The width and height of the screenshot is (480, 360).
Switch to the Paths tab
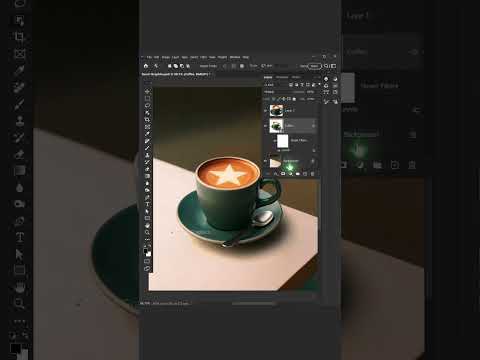click(x=296, y=77)
